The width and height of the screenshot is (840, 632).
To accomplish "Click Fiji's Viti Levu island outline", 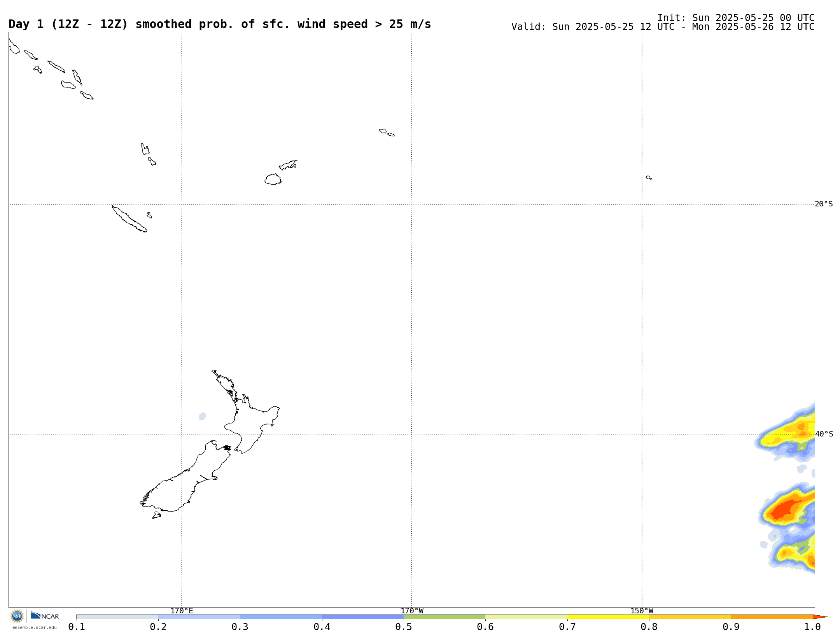I will click(273, 180).
